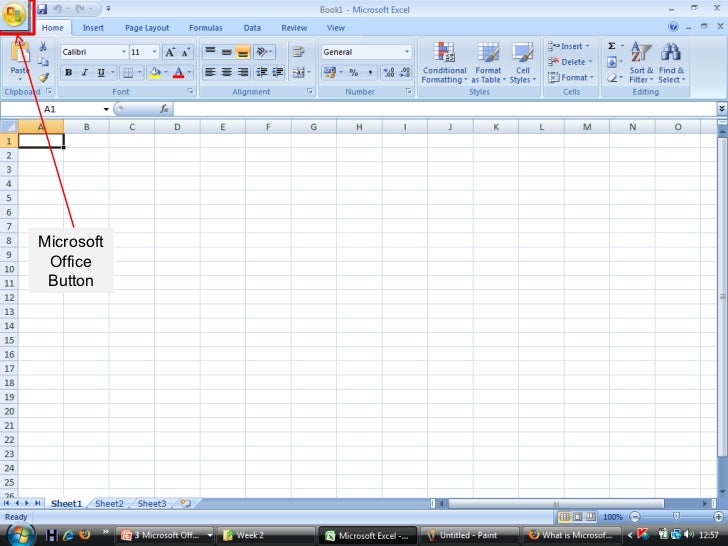
Task: Activate the Format Painter brush
Action: pos(43,78)
